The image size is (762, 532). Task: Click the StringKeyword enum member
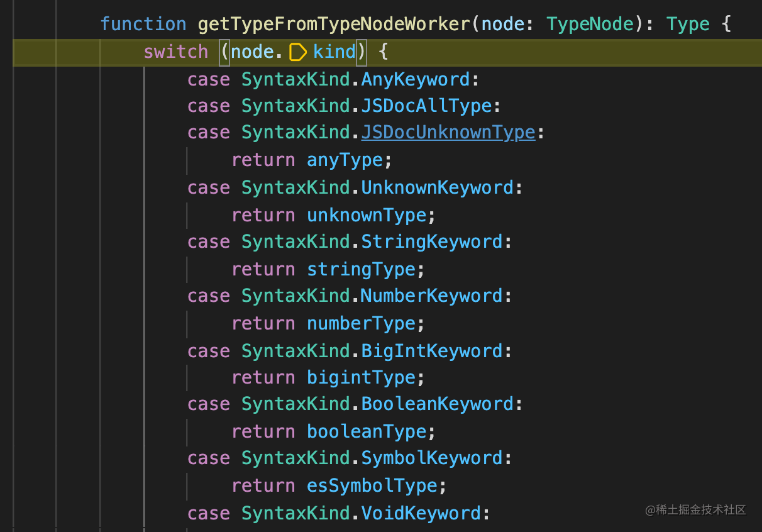click(432, 241)
